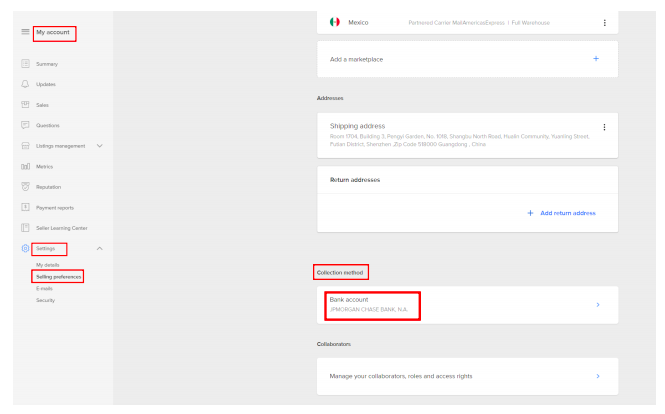The width and height of the screenshot is (665, 414).
Task: Open E-mails settings
Action: coord(44,288)
